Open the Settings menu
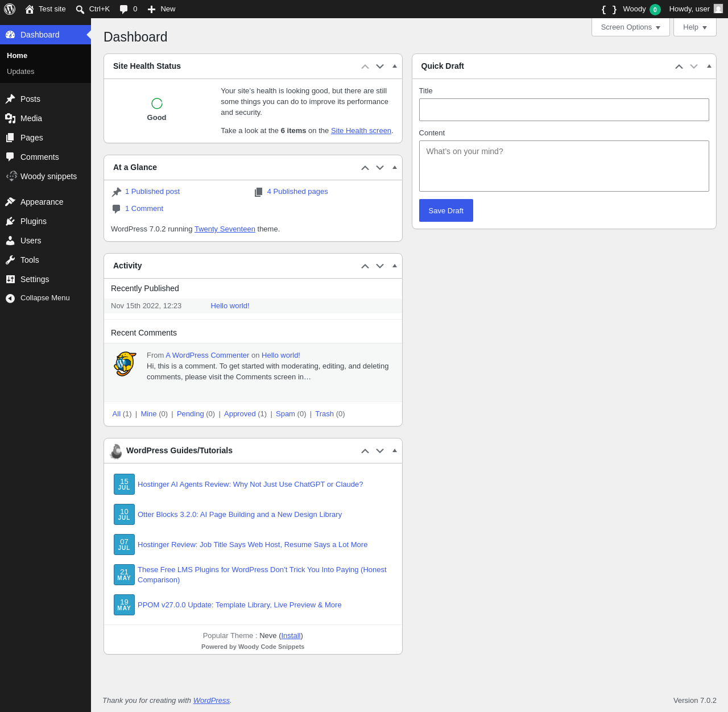 pyautogui.click(x=45, y=279)
